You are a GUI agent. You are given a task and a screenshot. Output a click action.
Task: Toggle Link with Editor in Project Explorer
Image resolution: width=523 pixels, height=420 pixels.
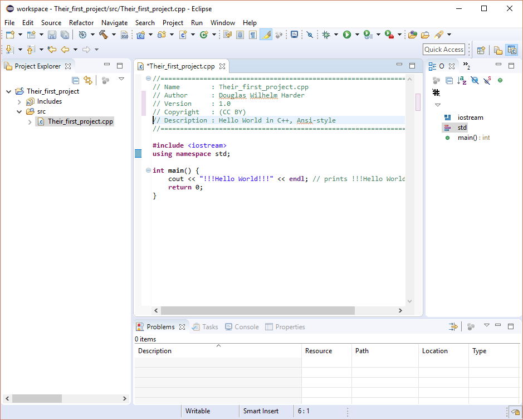88,80
